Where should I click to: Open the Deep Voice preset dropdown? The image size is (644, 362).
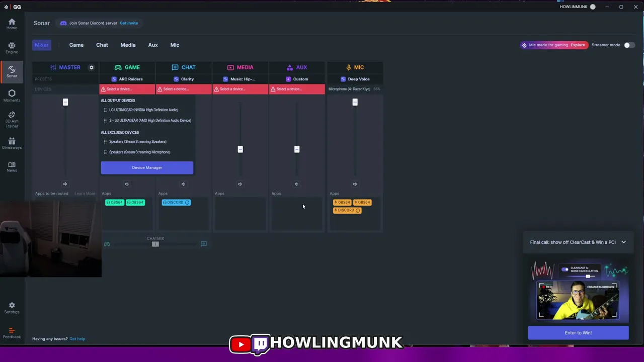(x=355, y=79)
